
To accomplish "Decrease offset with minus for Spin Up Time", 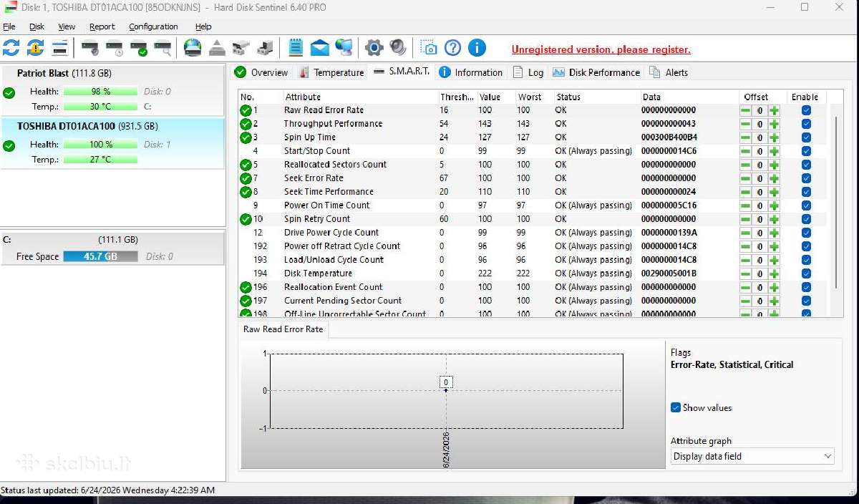I will (745, 137).
